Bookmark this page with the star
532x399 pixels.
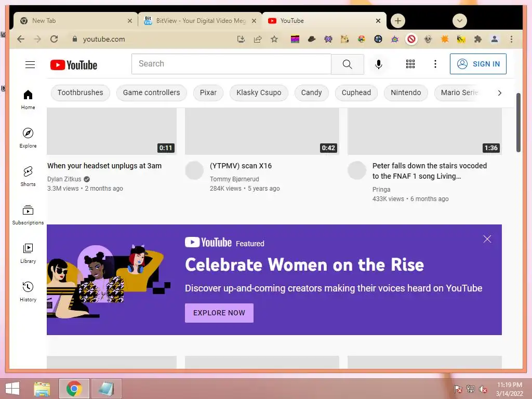(x=274, y=39)
